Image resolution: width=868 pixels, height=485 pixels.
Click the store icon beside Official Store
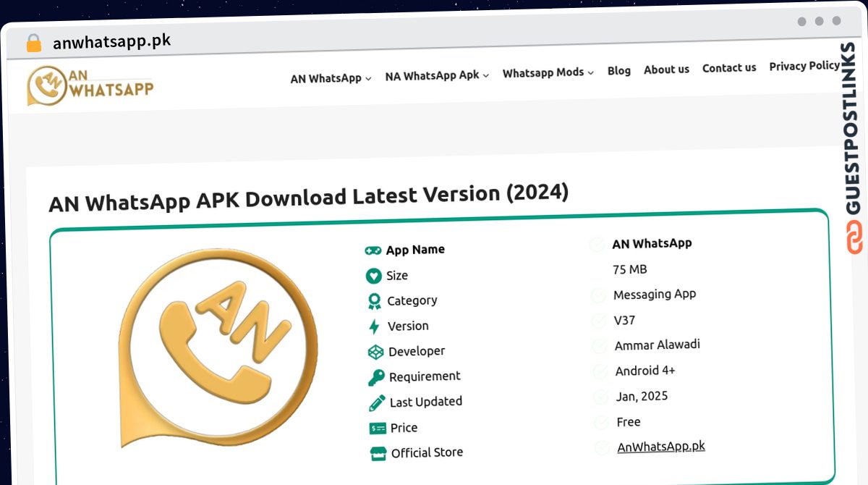point(378,455)
